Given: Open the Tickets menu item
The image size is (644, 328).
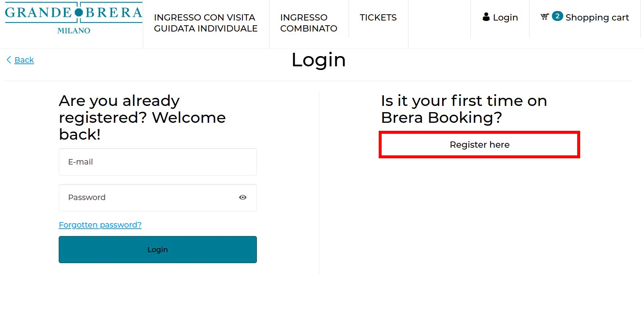Looking at the screenshot, I should [378, 18].
